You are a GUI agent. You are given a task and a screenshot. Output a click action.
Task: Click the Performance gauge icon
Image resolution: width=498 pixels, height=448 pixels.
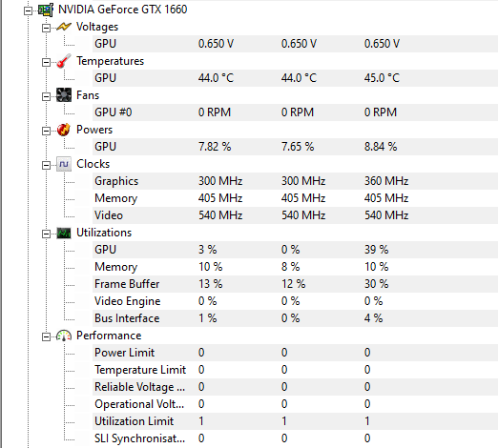(64, 336)
